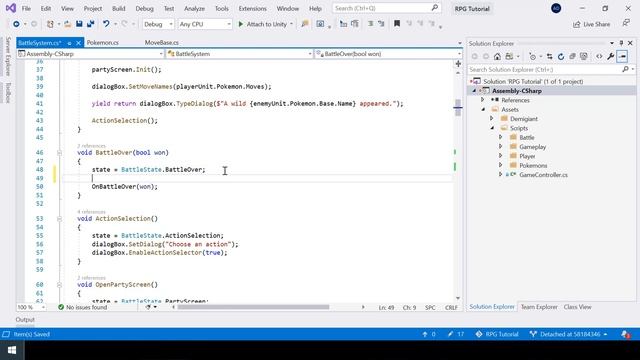The width and height of the screenshot is (640, 360).
Task: Click the Attach to Unity button
Action: (266, 24)
